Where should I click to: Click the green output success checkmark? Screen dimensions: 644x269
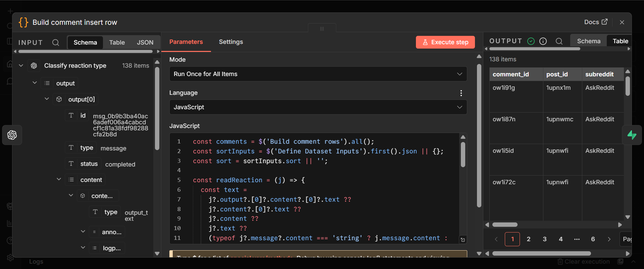(531, 41)
